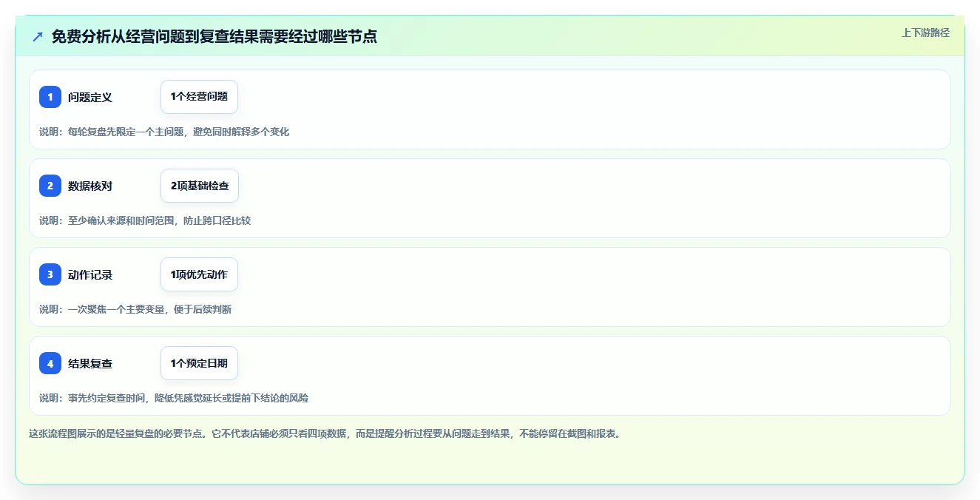
Task: Click the heading 免费分析从经营问题到复查结果需要经过哪些节点
Action: 214,36
